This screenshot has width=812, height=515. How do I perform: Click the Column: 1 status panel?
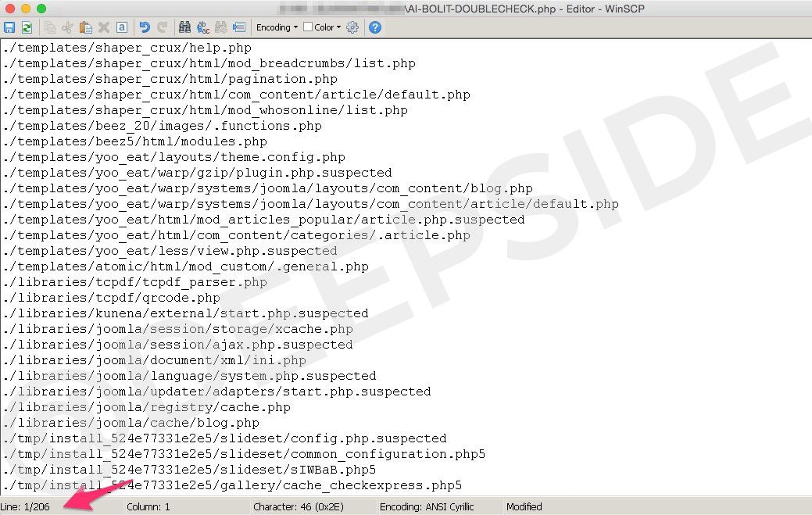[x=148, y=506]
